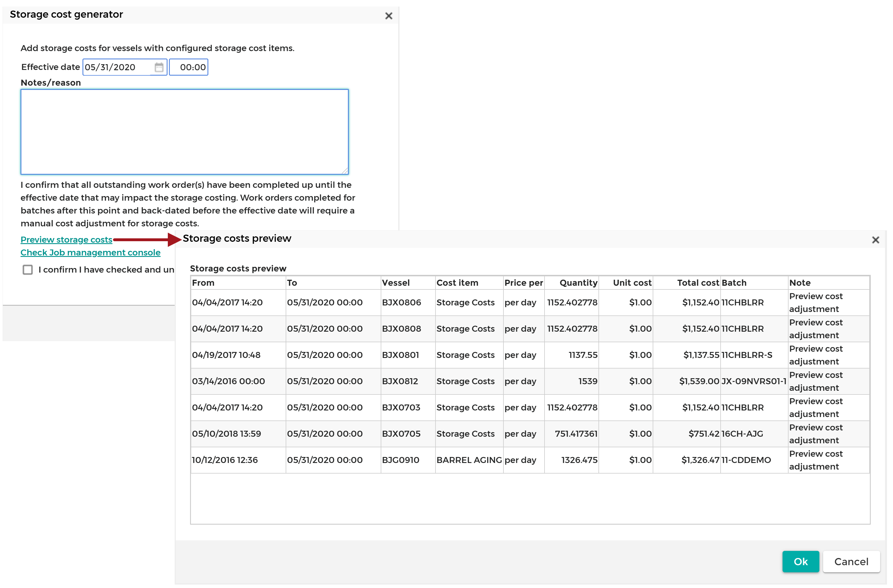Click the To column header
893x588 pixels.
tap(334, 283)
